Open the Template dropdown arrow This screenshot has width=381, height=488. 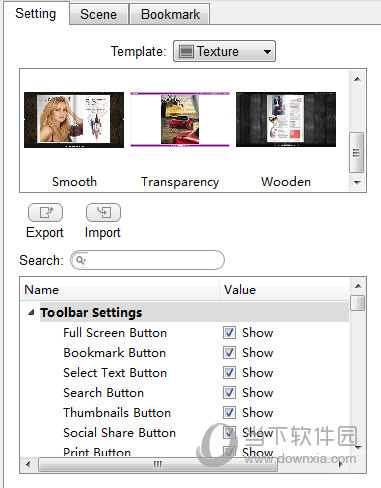pyautogui.click(x=267, y=52)
